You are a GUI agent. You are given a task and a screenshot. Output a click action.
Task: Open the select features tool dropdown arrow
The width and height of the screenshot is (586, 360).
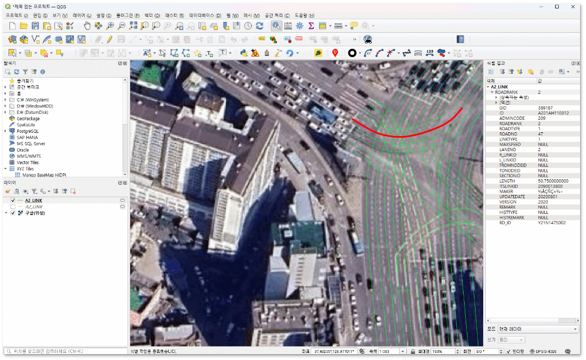[19, 53]
